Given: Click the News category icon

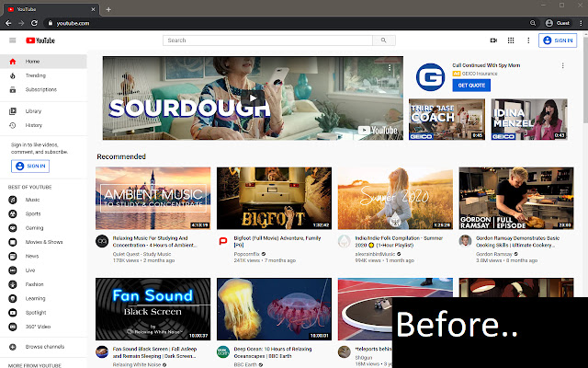Looking at the screenshot, I should coord(12,256).
